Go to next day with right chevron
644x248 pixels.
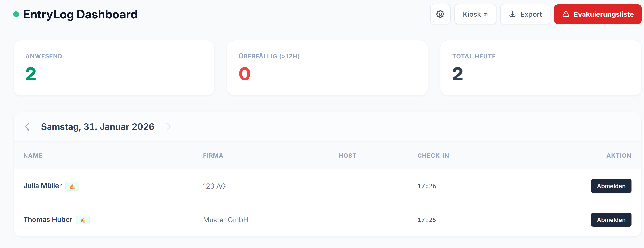169,127
